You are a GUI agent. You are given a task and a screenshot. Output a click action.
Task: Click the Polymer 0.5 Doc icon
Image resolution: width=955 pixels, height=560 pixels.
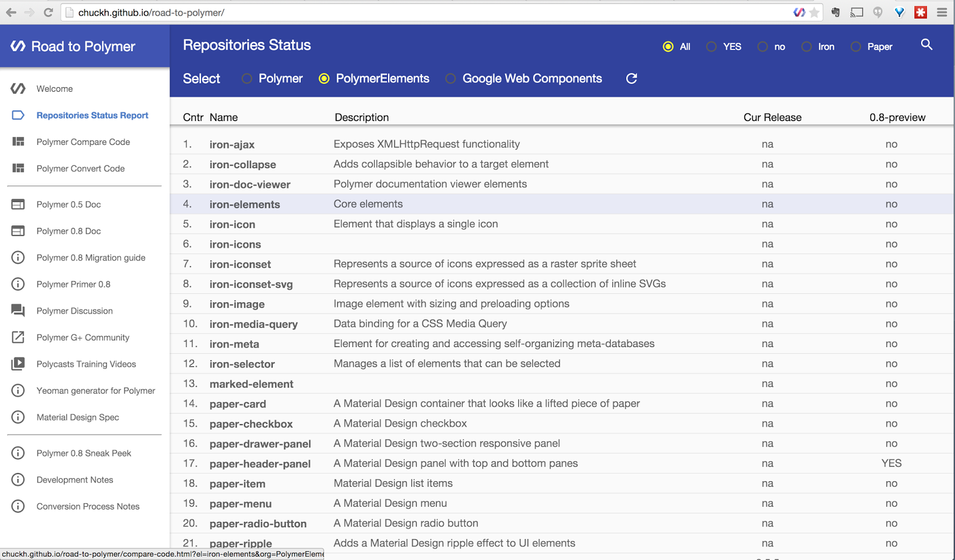[18, 205]
